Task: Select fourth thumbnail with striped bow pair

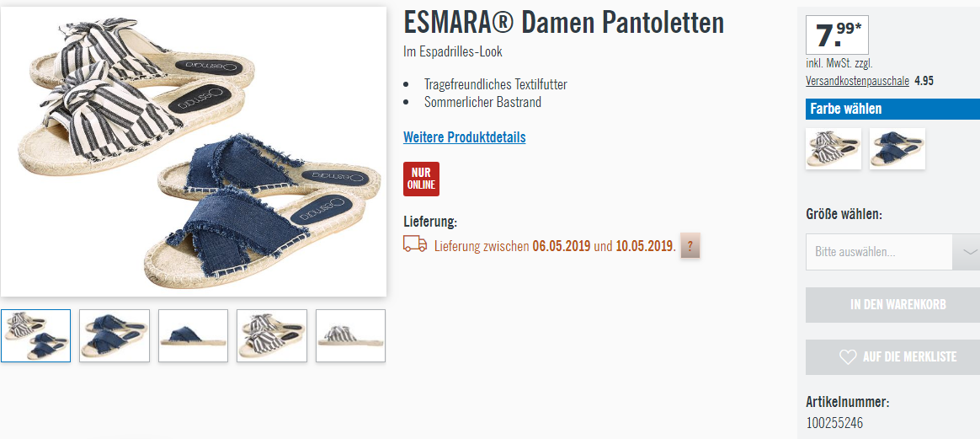Action: [x=272, y=336]
